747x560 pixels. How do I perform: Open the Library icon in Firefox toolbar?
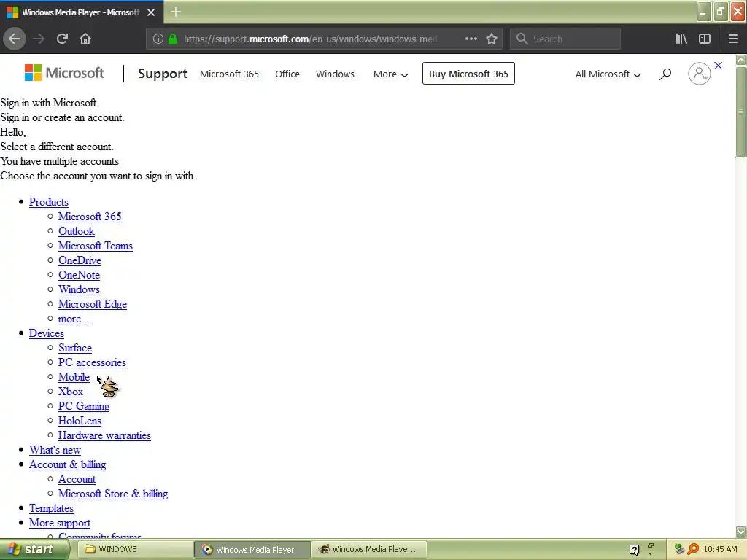(x=681, y=39)
